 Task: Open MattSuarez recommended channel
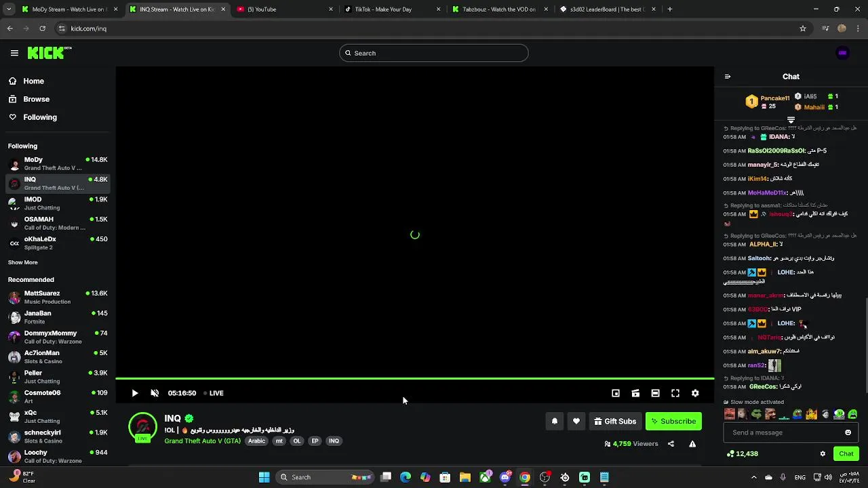click(x=58, y=297)
